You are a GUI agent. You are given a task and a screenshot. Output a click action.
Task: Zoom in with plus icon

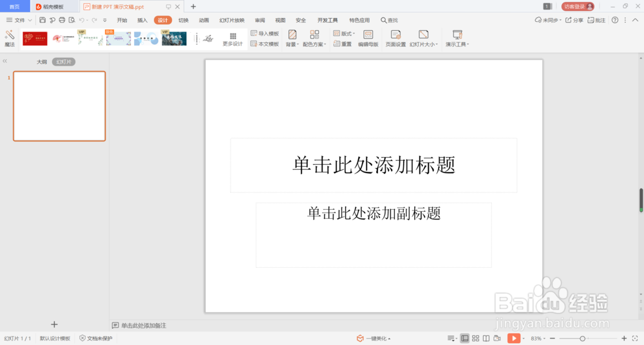pyautogui.click(x=624, y=338)
